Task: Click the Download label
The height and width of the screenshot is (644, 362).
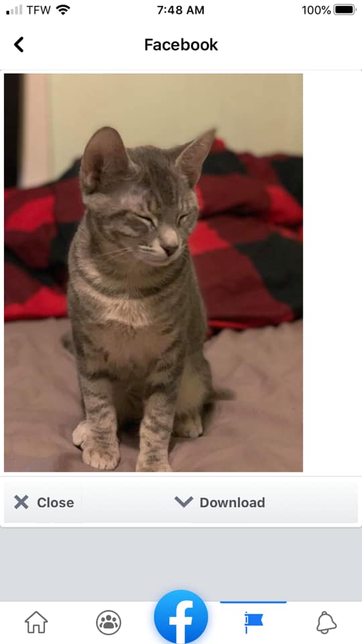Action: (233, 502)
